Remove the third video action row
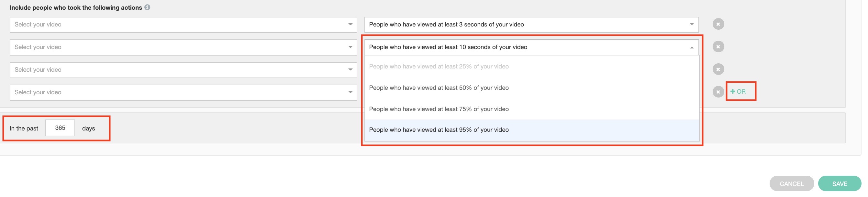This screenshot has height=197, width=868. click(718, 69)
